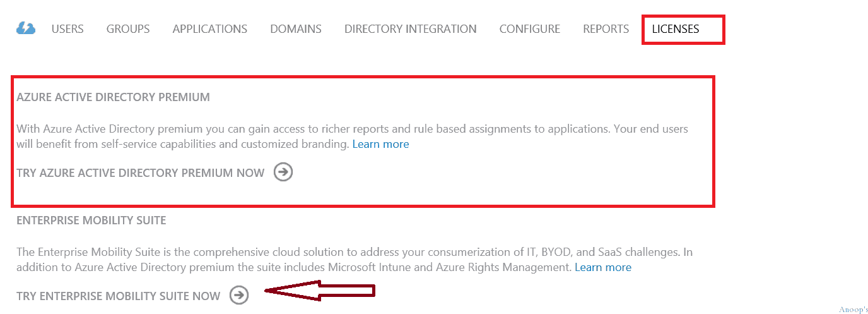Open the USERS tab

point(67,29)
